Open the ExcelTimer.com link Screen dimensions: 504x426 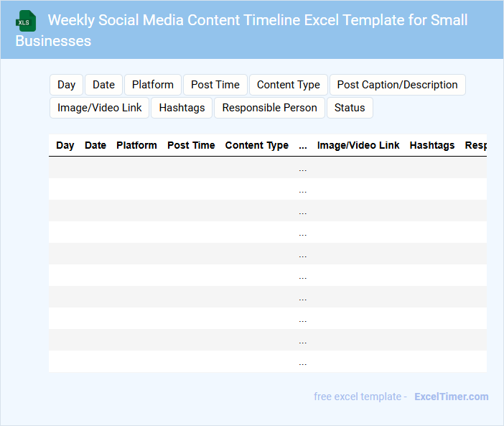(x=451, y=397)
